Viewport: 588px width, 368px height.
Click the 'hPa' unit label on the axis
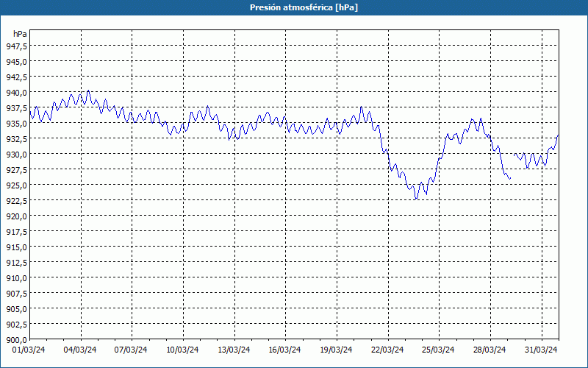pyautogui.click(x=20, y=34)
